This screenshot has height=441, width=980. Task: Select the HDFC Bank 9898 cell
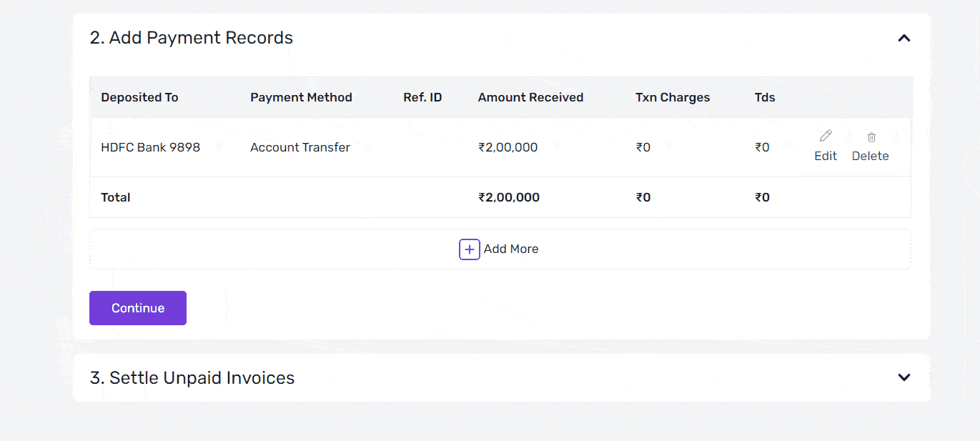click(151, 147)
